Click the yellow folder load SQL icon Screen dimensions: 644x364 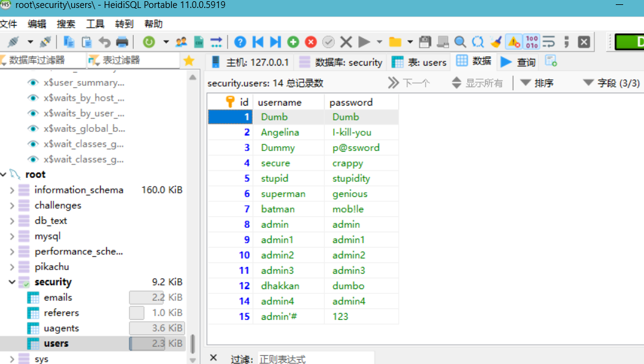coord(395,42)
